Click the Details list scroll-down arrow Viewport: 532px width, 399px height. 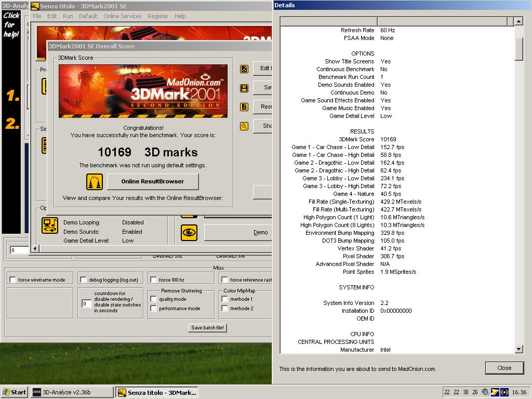pos(518,349)
